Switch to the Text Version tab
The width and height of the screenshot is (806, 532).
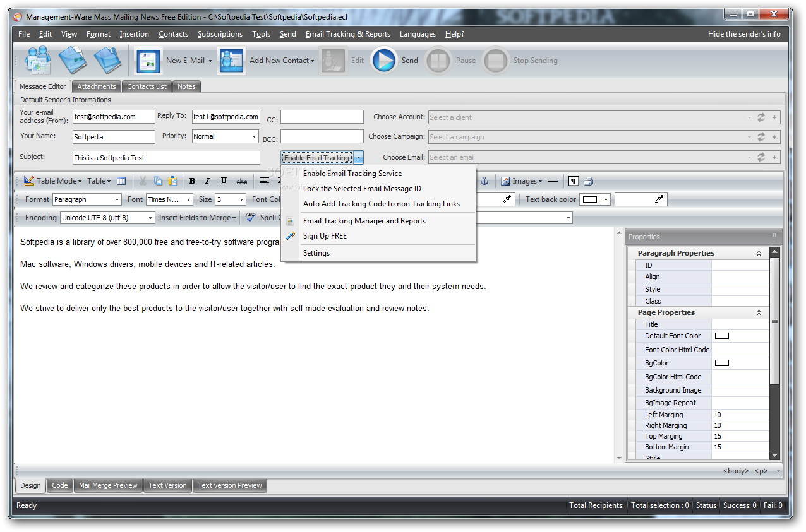pyautogui.click(x=167, y=485)
